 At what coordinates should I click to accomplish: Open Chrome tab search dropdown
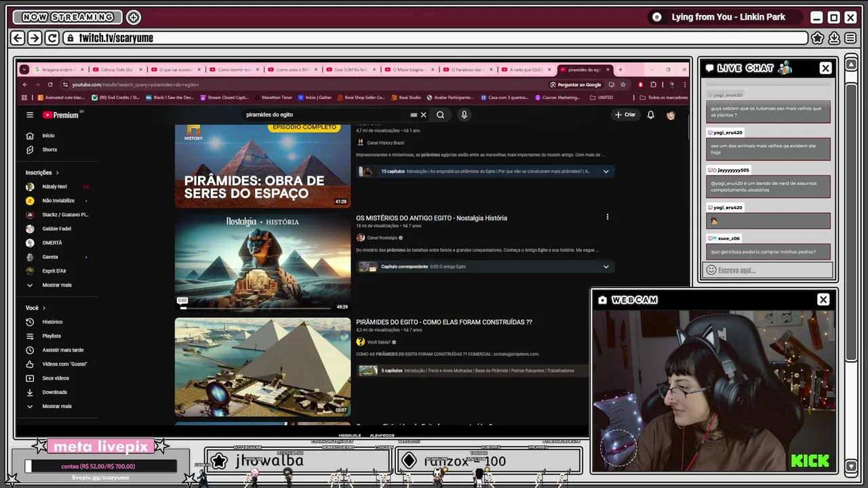pos(24,70)
